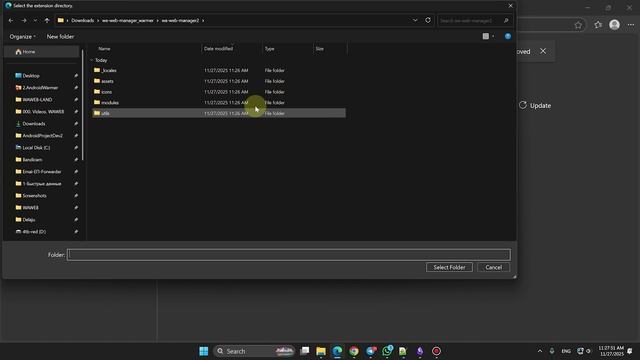Create a New folder
The image size is (640, 360).
coord(60,36)
